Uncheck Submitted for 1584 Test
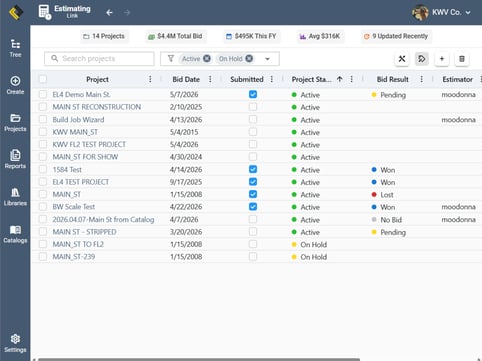Image resolution: width=482 pixels, height=361 pixels. point(253,169)
